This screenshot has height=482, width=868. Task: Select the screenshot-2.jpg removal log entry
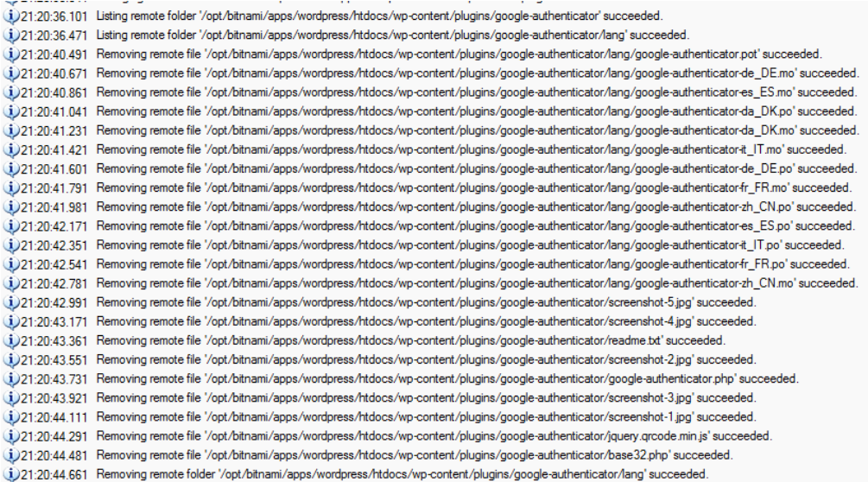click(x=380, y=359)
